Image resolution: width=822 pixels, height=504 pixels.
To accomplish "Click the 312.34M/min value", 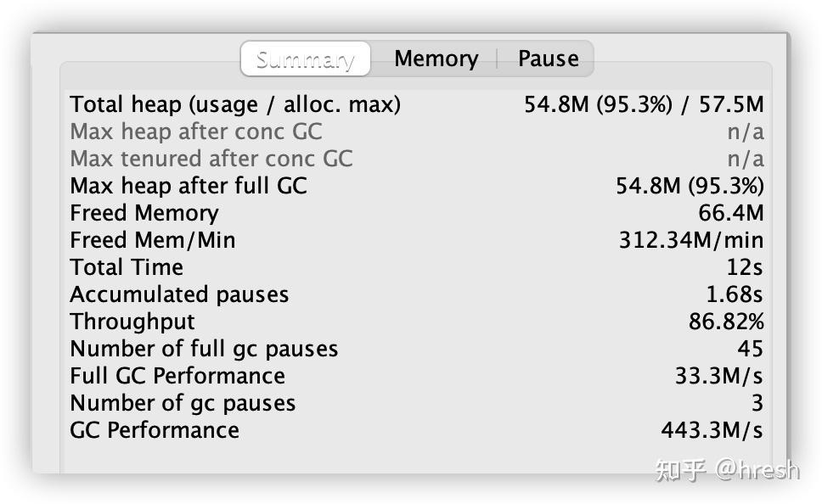I will click(x=690, y=240).
